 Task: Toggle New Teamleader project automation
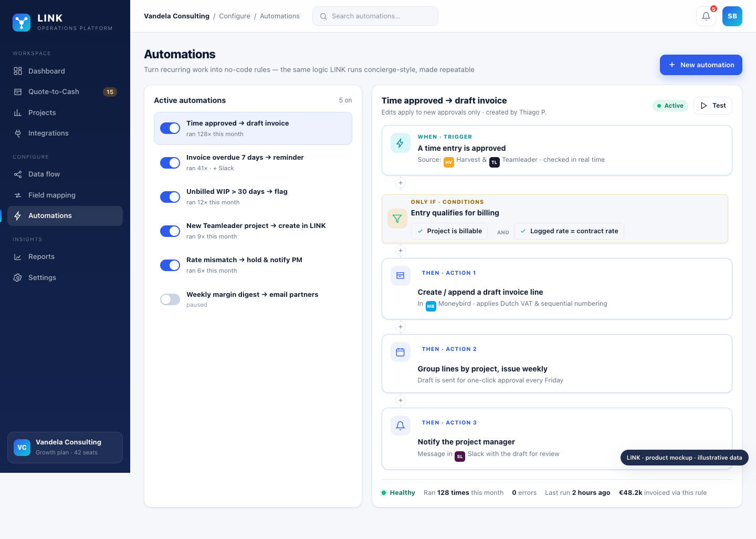170,231
